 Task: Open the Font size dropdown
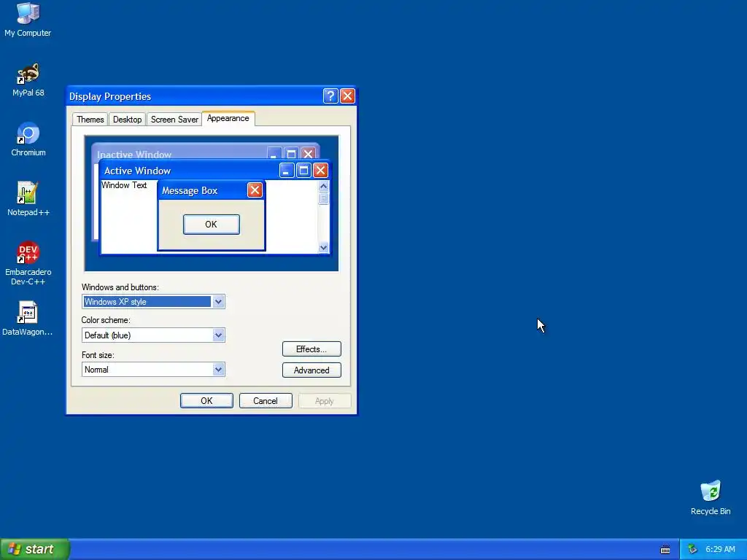point(218,370)
